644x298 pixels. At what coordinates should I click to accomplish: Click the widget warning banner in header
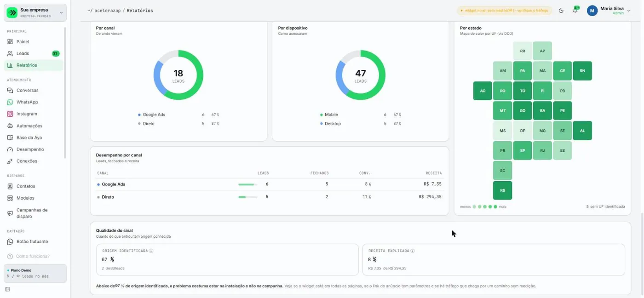(x=504, y=11)
